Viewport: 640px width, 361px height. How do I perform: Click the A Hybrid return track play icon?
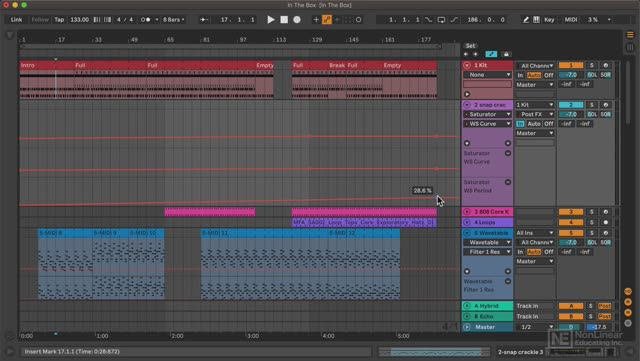(x=467, y=306)
